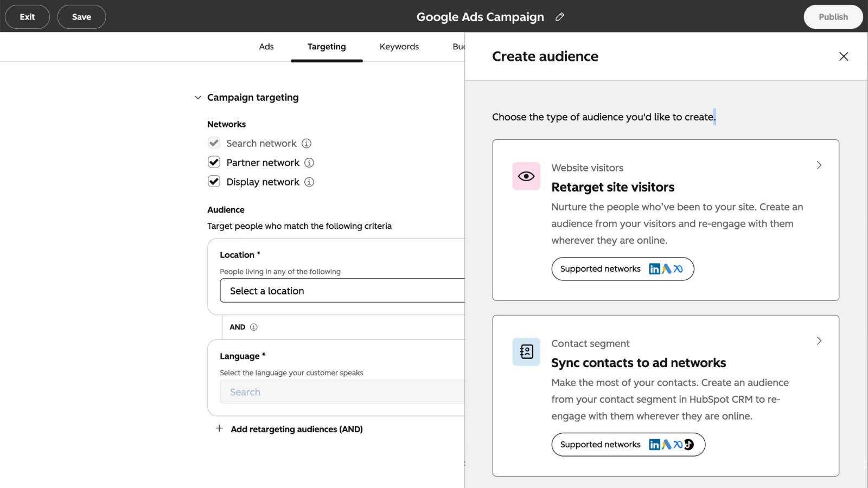Click Google Ads icon in Contact segment card
The height and width of the screenshot is (488, 868).
click(x=667, y=445)
